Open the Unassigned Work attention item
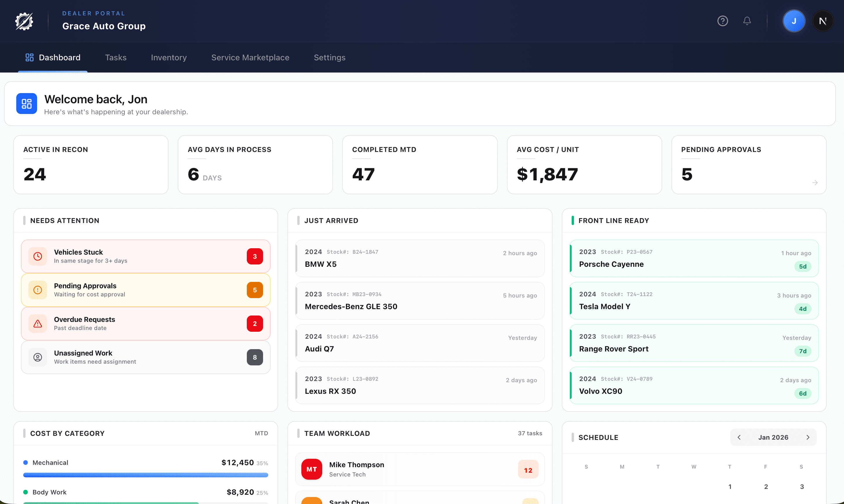The height and width of the screenshot is (504, 844). point(146,357)
